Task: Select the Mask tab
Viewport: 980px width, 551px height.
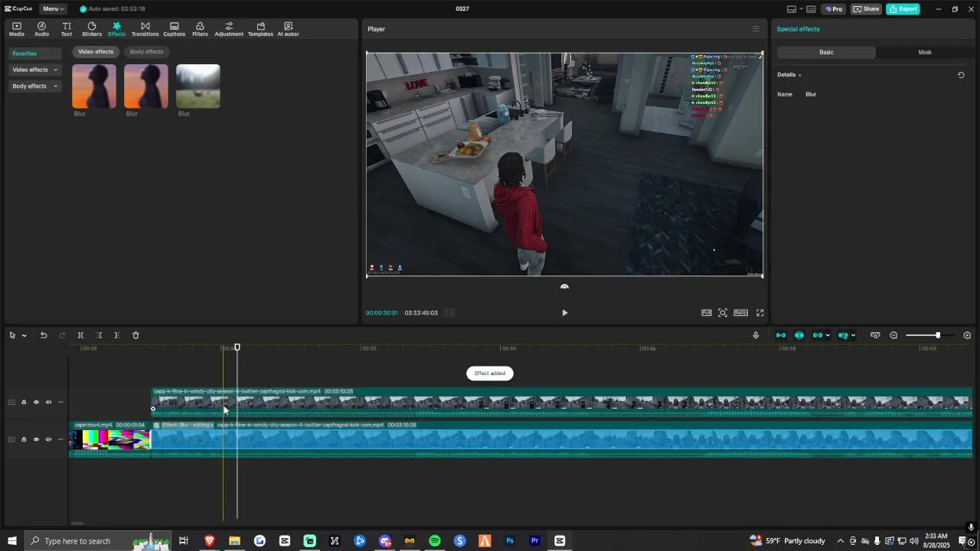Action: pos(925,52)
